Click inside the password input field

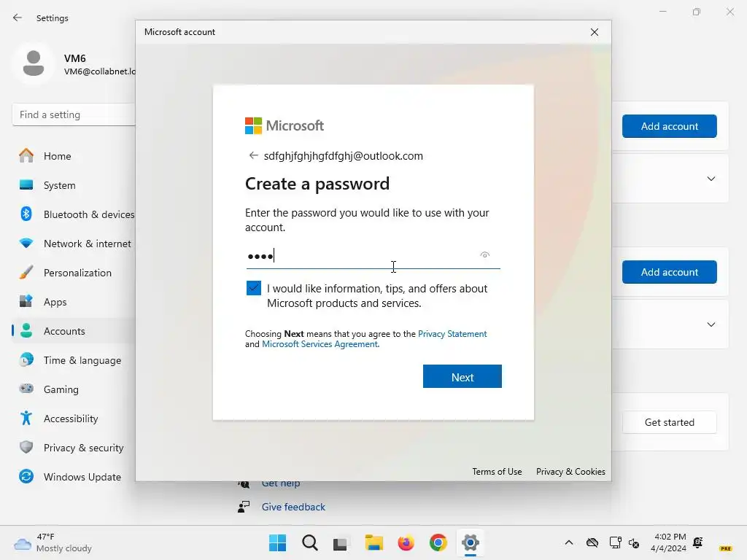point(373,256)
